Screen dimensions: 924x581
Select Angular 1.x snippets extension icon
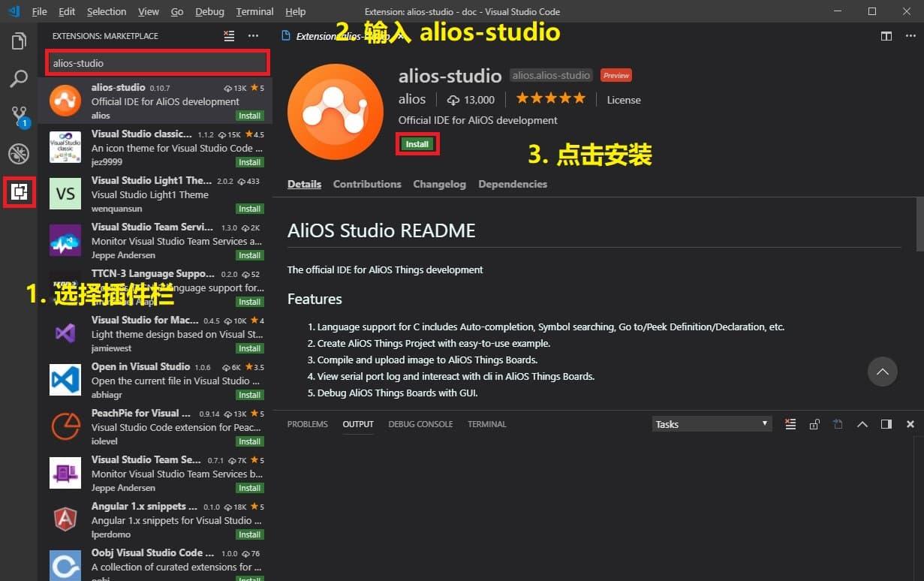[65, 519]
